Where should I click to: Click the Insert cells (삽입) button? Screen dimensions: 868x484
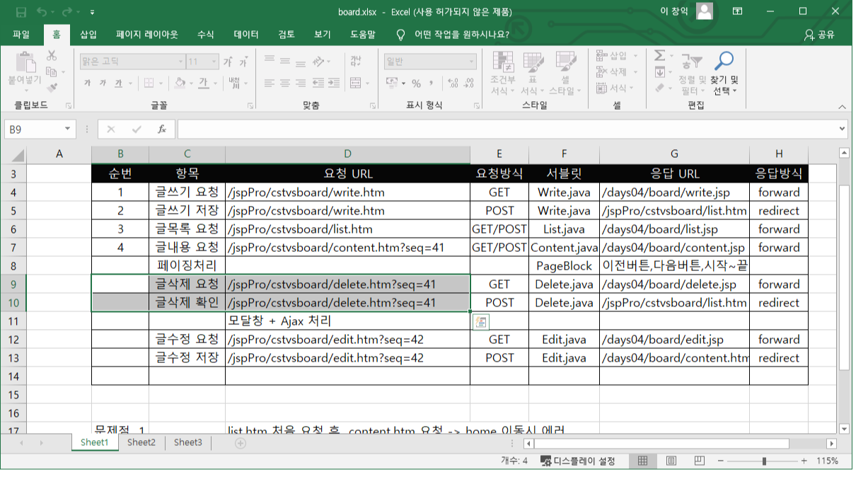pyautogui.click(x=617, y=56)
